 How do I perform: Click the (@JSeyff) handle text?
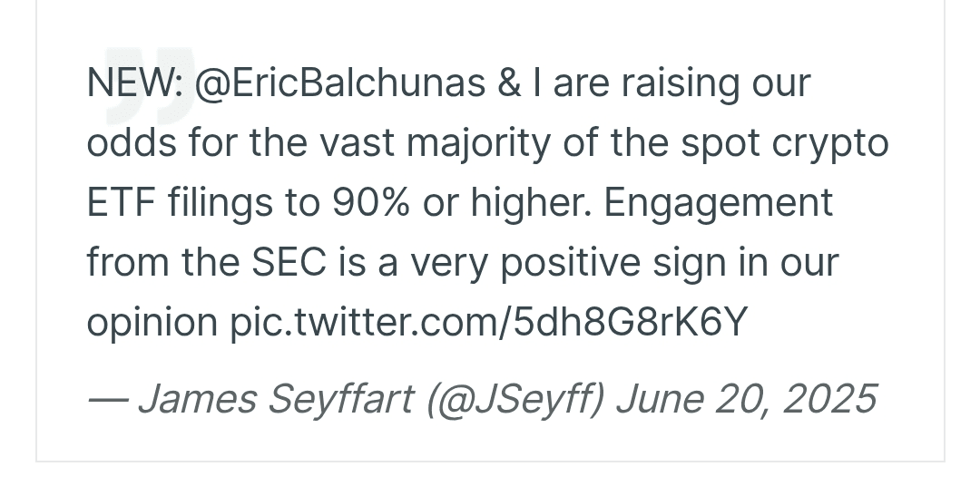[x=515, y=399]
